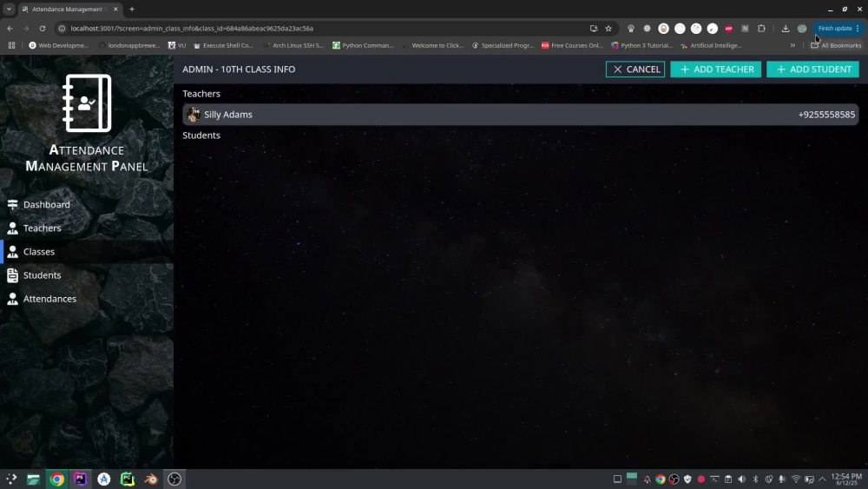Open the Attendances sidebar item

[x=87, y=299]
